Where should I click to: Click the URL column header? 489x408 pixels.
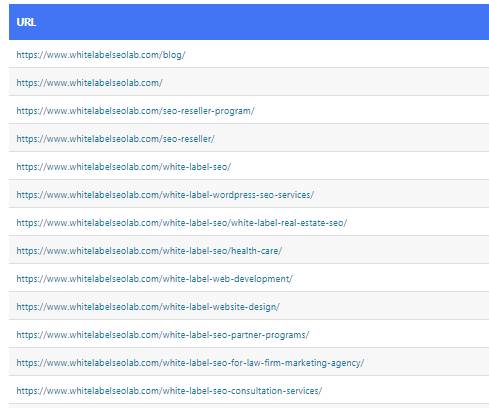point(26,22)
